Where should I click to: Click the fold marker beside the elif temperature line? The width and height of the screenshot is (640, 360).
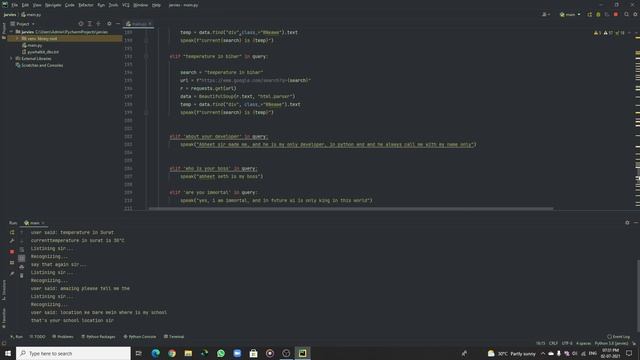(x=146, y=56)
